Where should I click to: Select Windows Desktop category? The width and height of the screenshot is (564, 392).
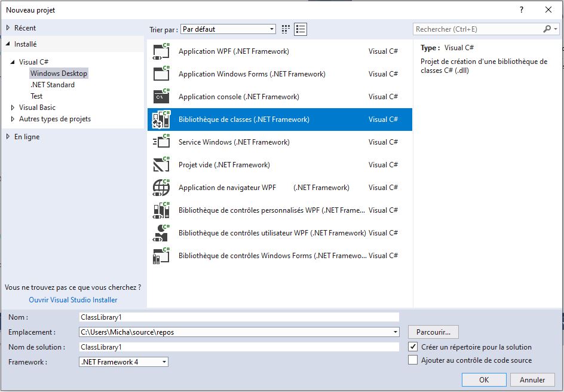(x=59, y=73)
